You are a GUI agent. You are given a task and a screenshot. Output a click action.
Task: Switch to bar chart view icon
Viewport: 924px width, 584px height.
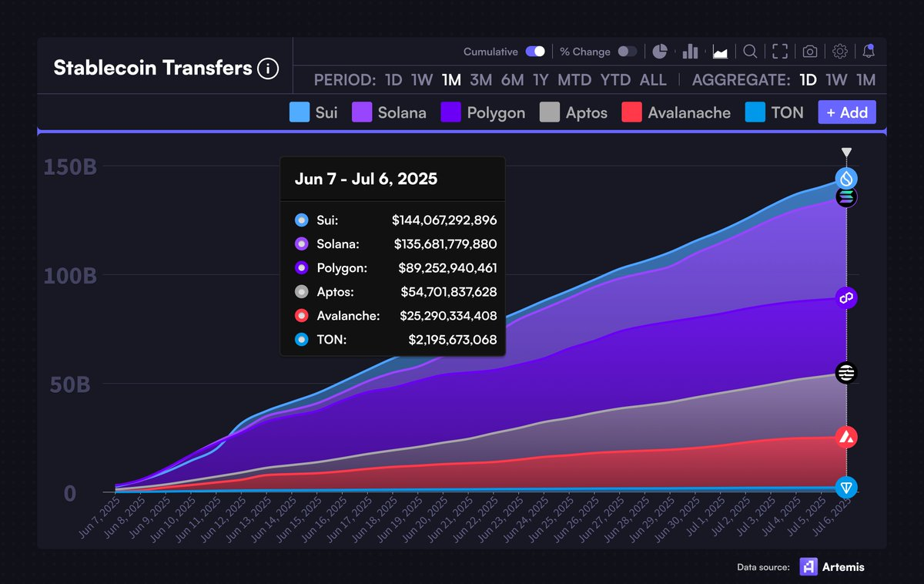click(x=690, y=52)
